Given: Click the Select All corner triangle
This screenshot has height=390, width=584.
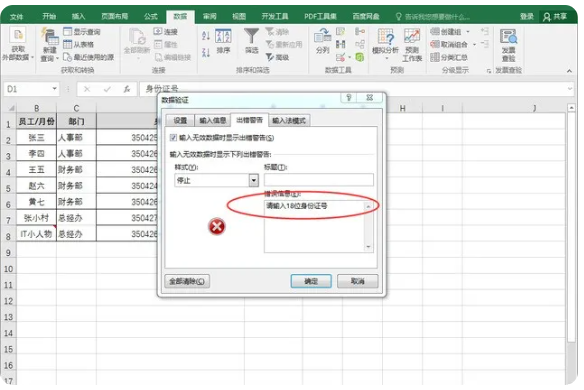Looking at the screenshot, I should pyautogui.click(x=11, y=108).
